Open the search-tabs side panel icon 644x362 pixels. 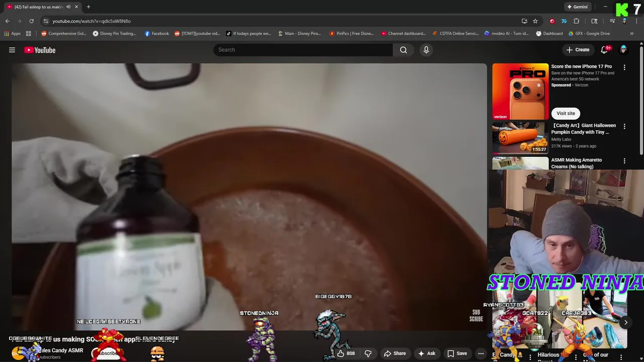point(594,21)
